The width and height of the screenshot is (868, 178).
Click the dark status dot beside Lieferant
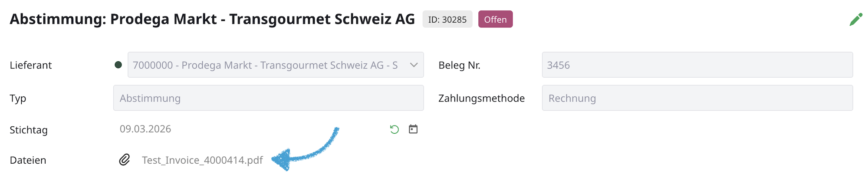pos(118,65)
